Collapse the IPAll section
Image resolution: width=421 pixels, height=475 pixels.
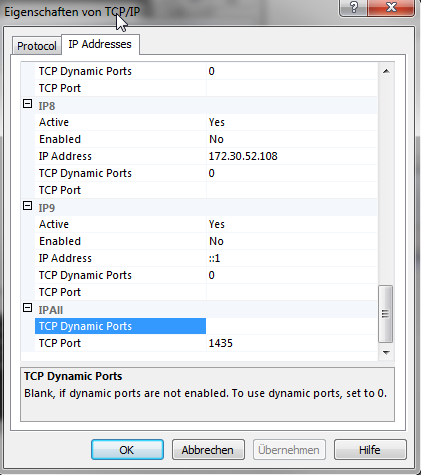coord(27,308)
